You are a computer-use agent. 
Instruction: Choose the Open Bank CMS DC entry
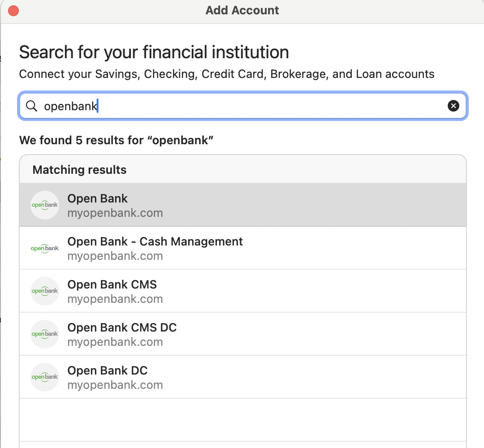tap(243, 334)
